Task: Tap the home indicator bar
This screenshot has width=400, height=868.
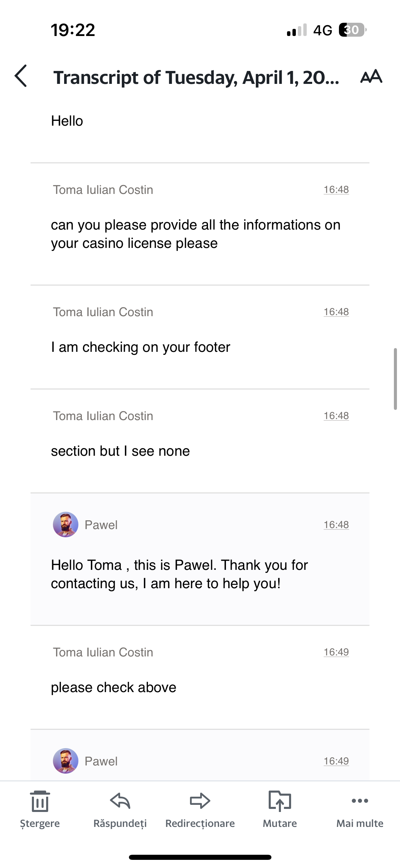Action: click(x=200, y=857)
